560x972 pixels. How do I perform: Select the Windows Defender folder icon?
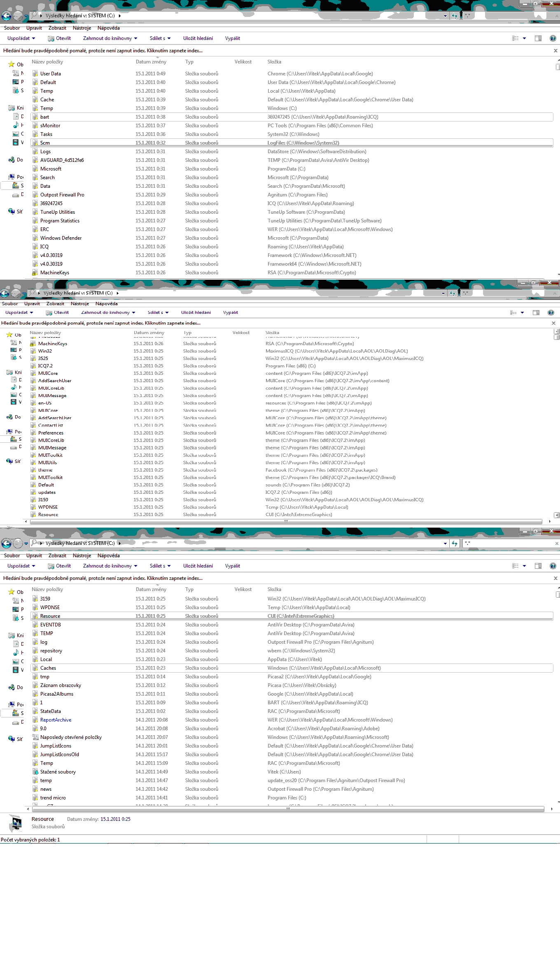[x=35, y=238]
